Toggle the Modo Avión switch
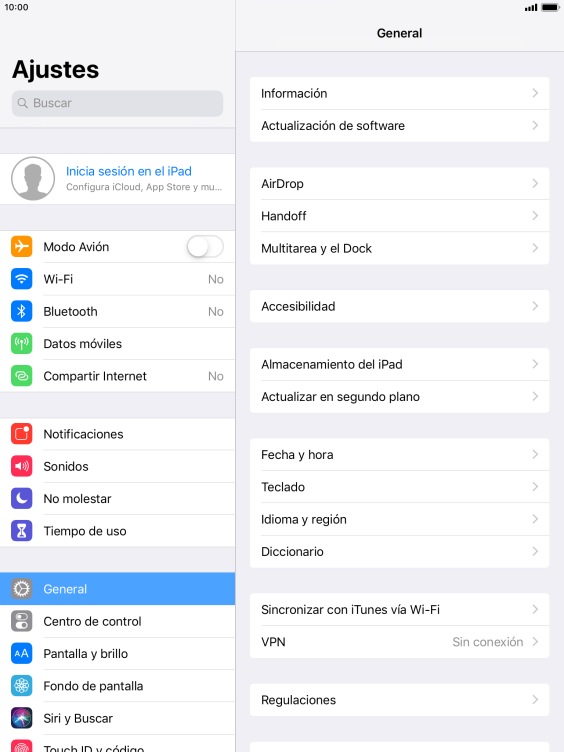This screenshot has height=752, width=564. click(x=205, y=247)
